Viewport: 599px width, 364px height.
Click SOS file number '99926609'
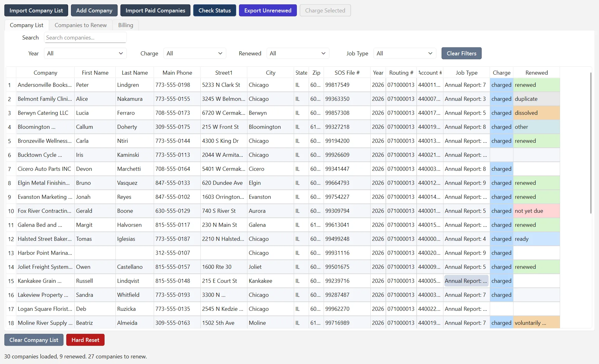coord(347,155)
